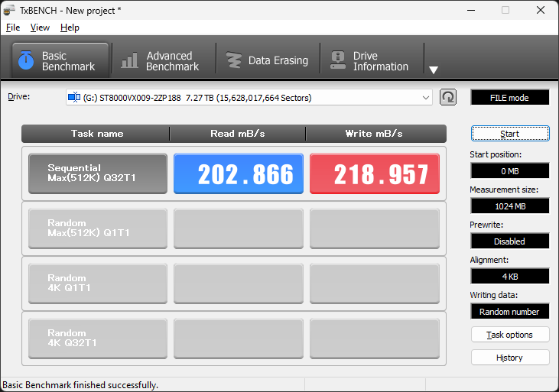Click the Advanced Benchmark bar chart icon
559x392 pixels.
pyautogui.click(x=130, y=60)
